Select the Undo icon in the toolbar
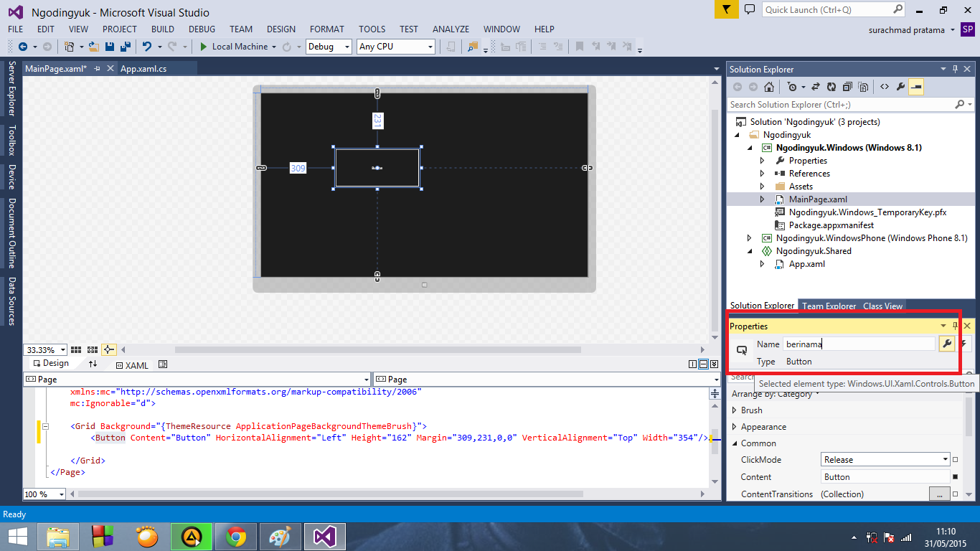Viewport: 980px width, 551px height. (149, 47)
